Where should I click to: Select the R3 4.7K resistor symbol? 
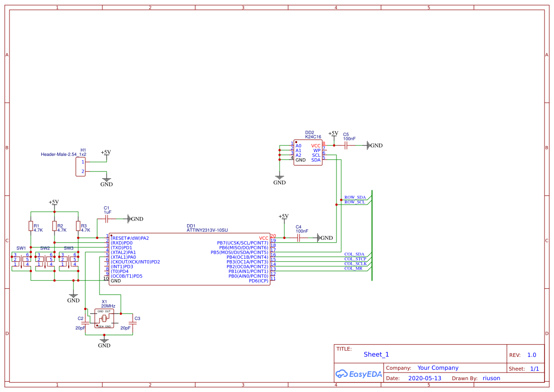click(x=78, y=226)
